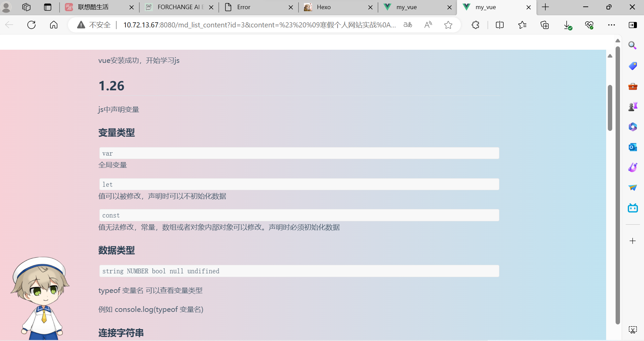Open the tab actions menu
Screen dimensions: 644x341
coord(48,7)
